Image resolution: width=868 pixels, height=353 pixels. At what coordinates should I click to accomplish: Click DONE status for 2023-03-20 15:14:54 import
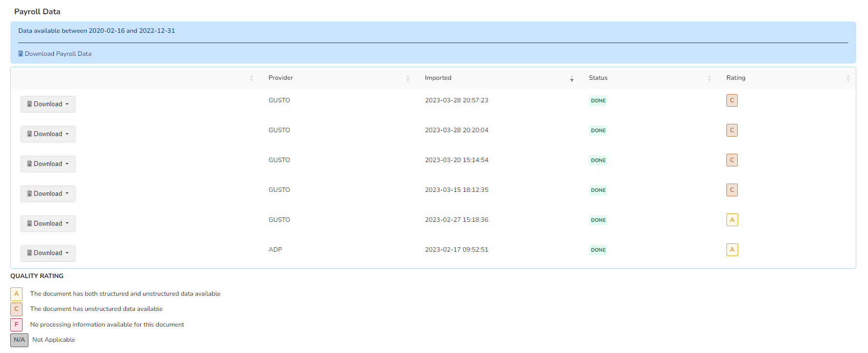598,160
